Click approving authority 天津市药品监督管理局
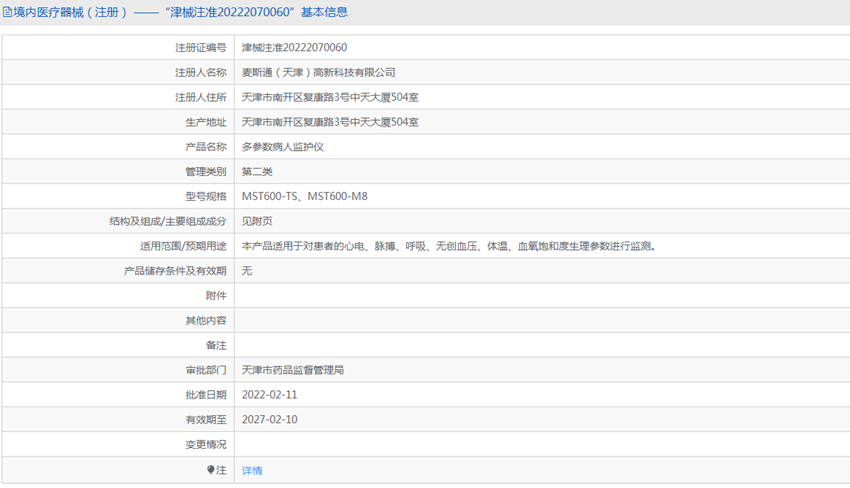The image size is (850, 488). 293,370
